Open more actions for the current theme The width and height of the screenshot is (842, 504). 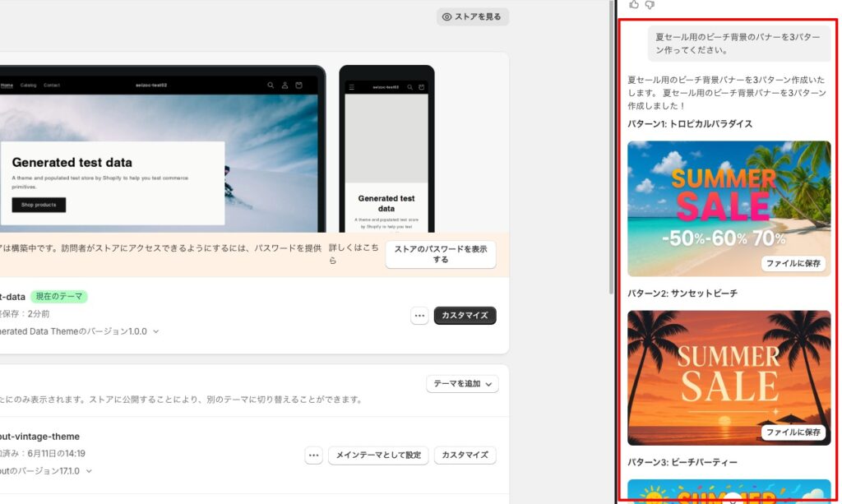click(x=419, y=316)
